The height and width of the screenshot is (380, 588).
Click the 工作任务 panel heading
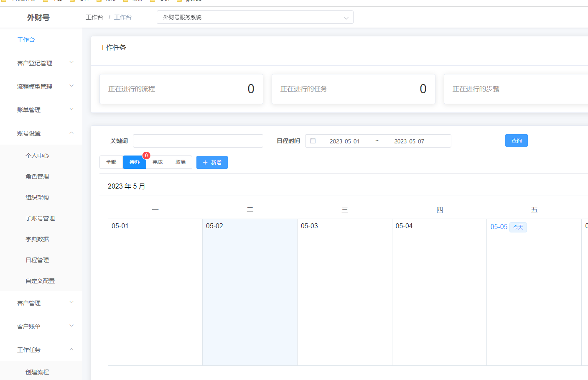(113, 48)
